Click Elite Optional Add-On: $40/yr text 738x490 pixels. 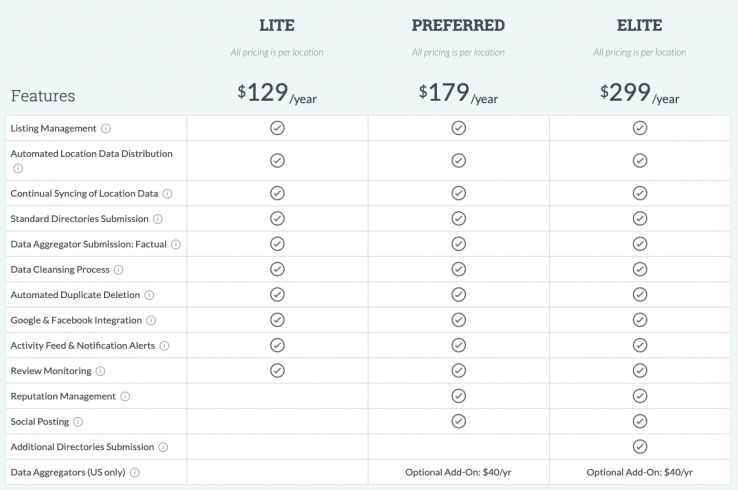tap(640, 472)
